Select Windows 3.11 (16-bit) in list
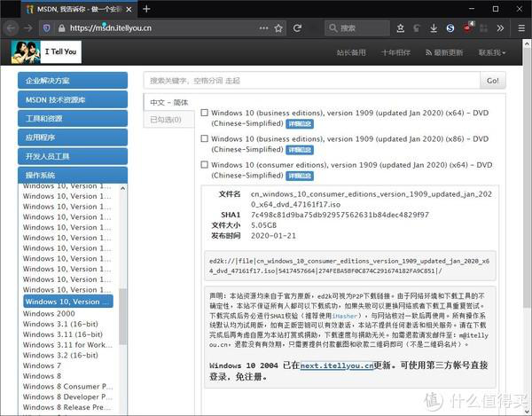 63,334
